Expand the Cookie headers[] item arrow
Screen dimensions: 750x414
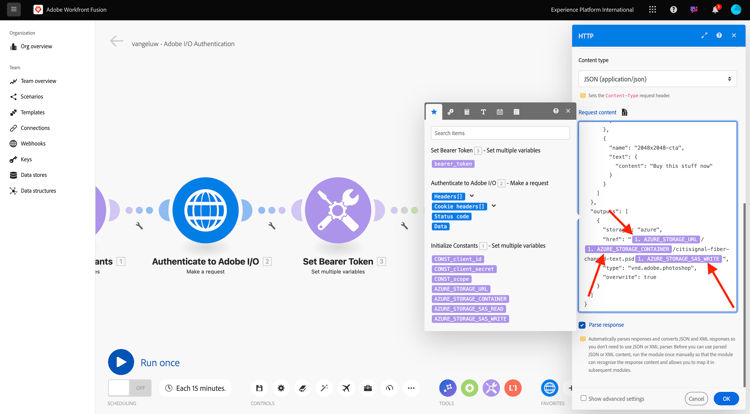point(494,206)
